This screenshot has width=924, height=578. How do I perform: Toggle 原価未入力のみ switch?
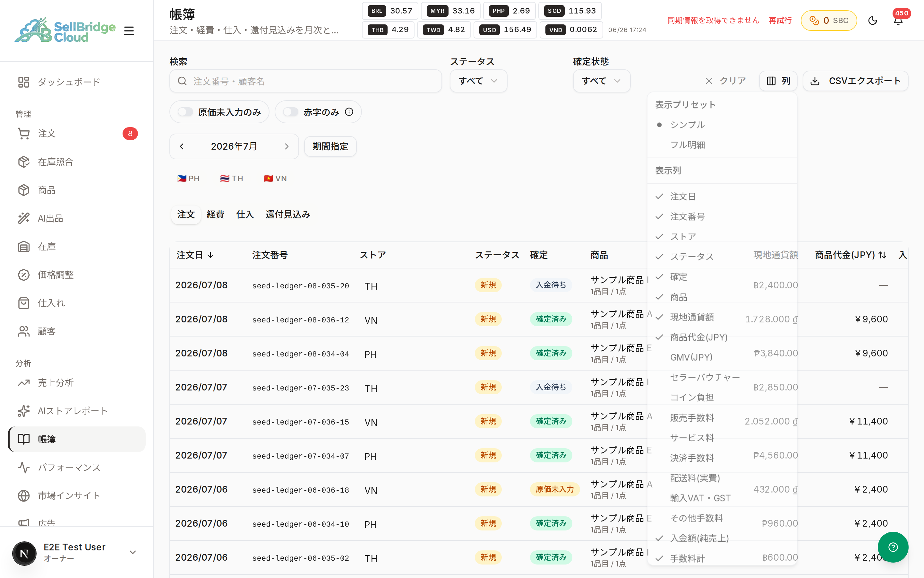click(x=185, y=112)
